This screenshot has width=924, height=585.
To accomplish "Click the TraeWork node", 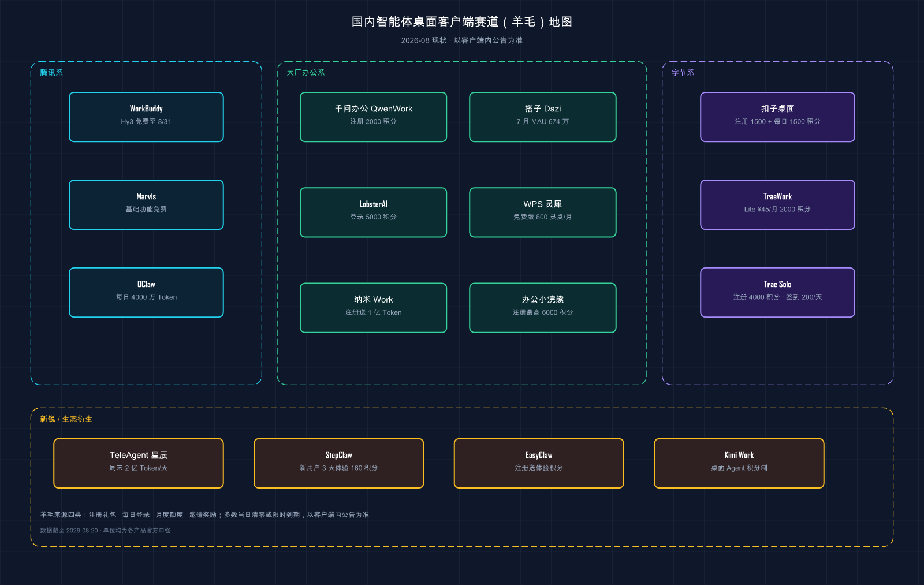I will pyautogui.click(x=777, y=204).
